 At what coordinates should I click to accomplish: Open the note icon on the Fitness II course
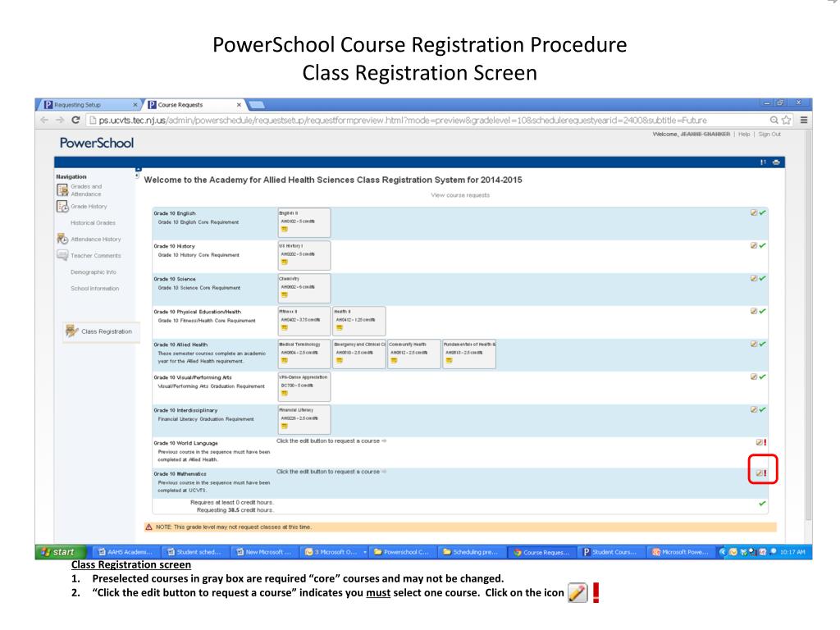pos(285,327)
